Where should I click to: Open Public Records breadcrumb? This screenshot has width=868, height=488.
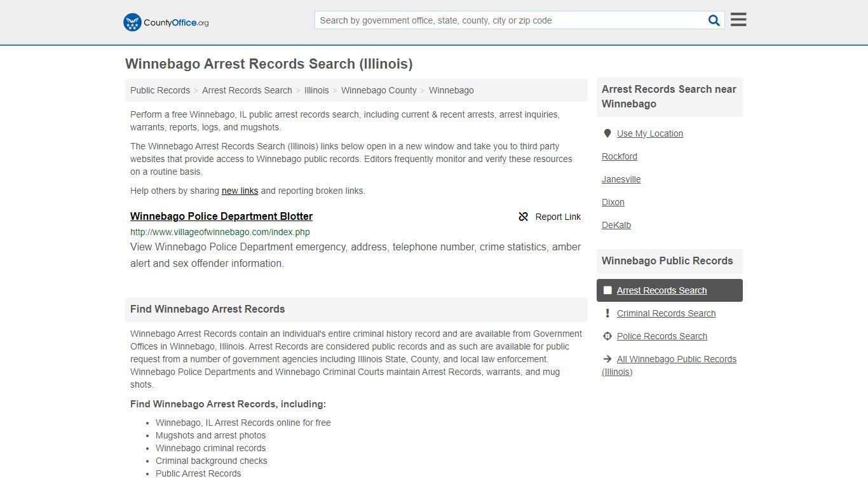(x=160, y=90)
